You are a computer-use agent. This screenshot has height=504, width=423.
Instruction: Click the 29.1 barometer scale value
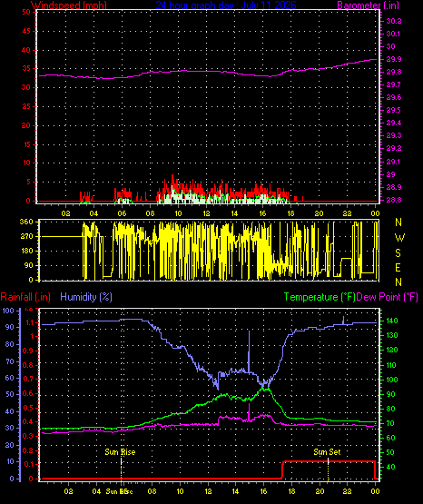coord(394,162)
